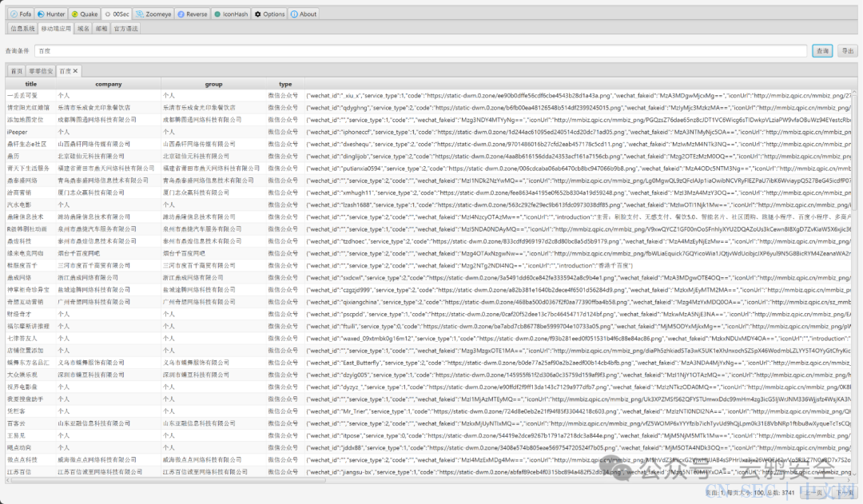Sort by the group column header
This screenshot has height=504, width=863.
tap(213, 84)
